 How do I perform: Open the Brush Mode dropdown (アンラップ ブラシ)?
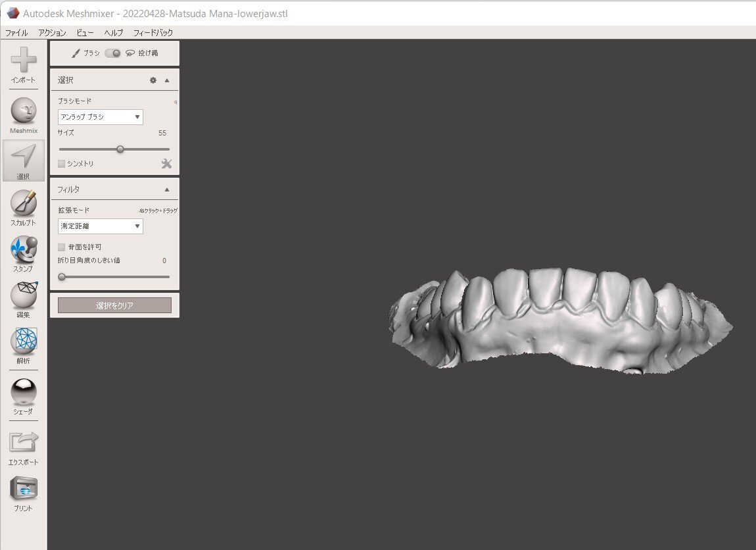point(101,116)
